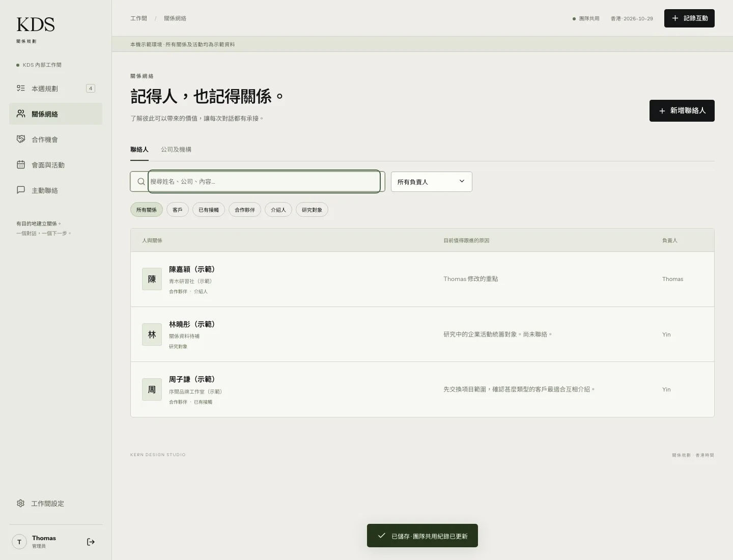The image size is (733, 560).
Task: Open 會面與活動 in the sidebar
Action: click(x=56, y=164)
